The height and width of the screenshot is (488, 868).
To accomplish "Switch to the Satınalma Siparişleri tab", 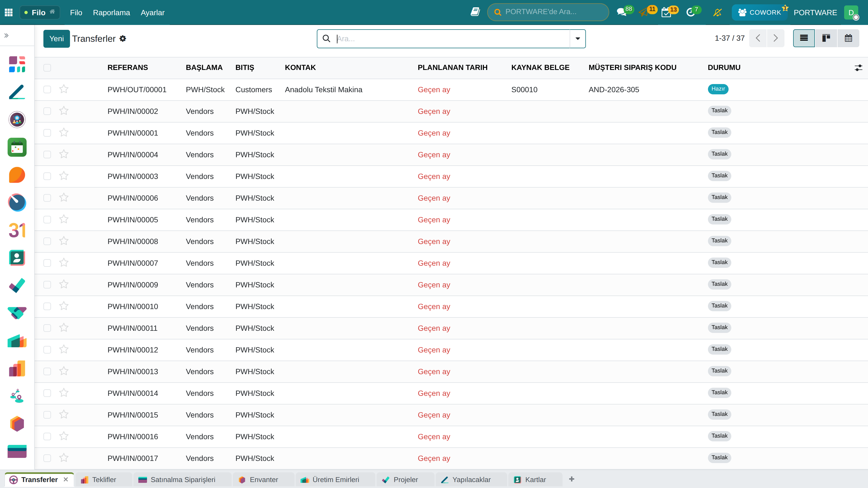I will pyautogui.click(x=183, y=480).
